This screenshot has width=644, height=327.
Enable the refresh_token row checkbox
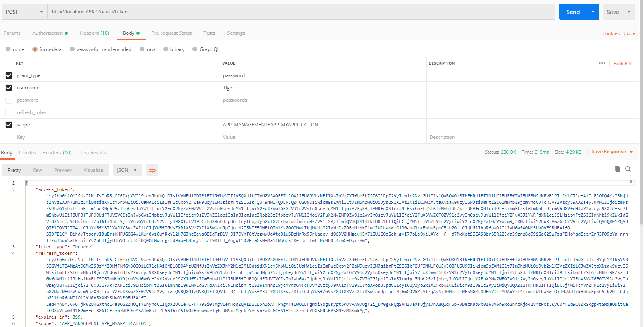(9, 112)
